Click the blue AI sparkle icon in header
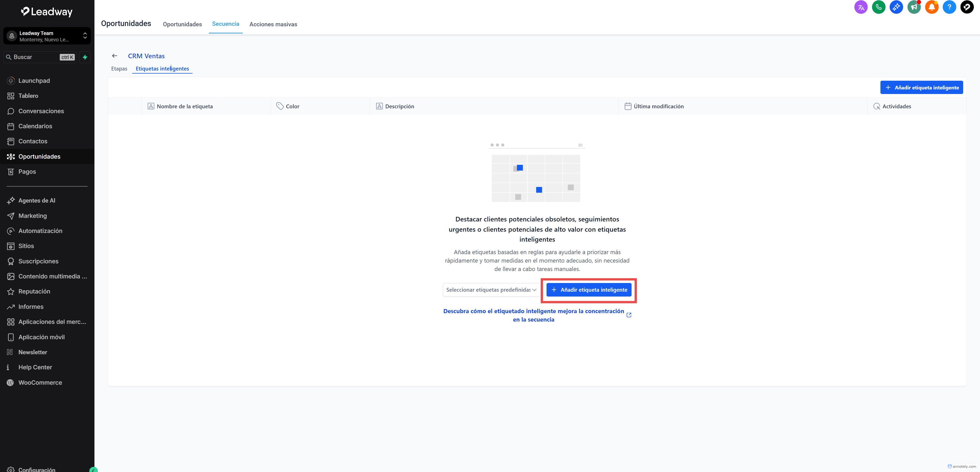980x472 pixels. [x=896, y=7]
